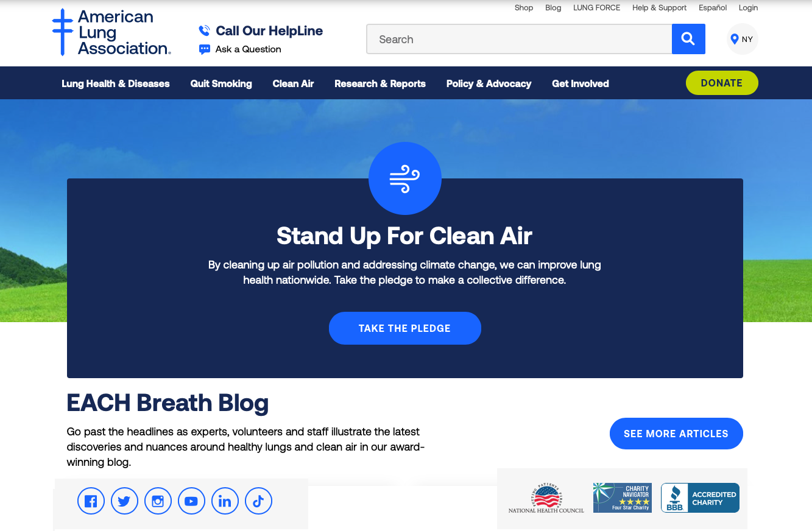This screenshot has height=531, width=812.
Task: Click the Login link
Action: 749,8
